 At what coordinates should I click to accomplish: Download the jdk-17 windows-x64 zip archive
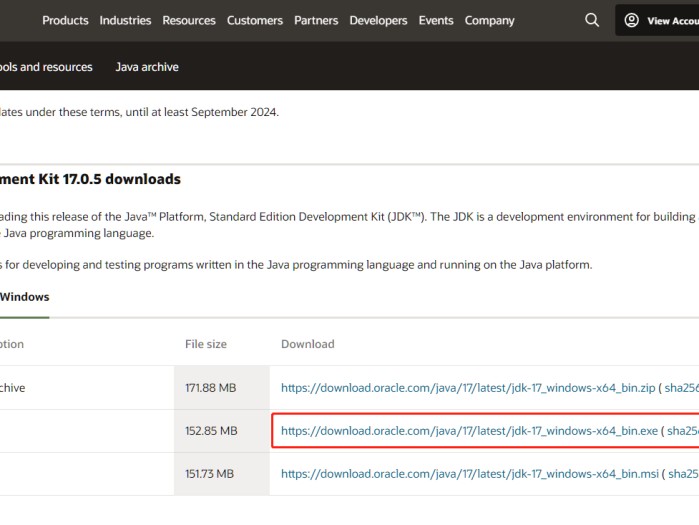468,387
